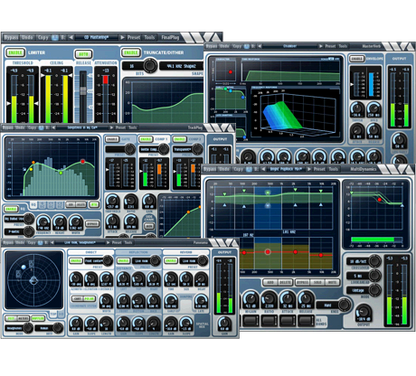Click the previous preset arrow in MasterVerb
The width and height of the screenshot is (416, 376).
(260, 46)
